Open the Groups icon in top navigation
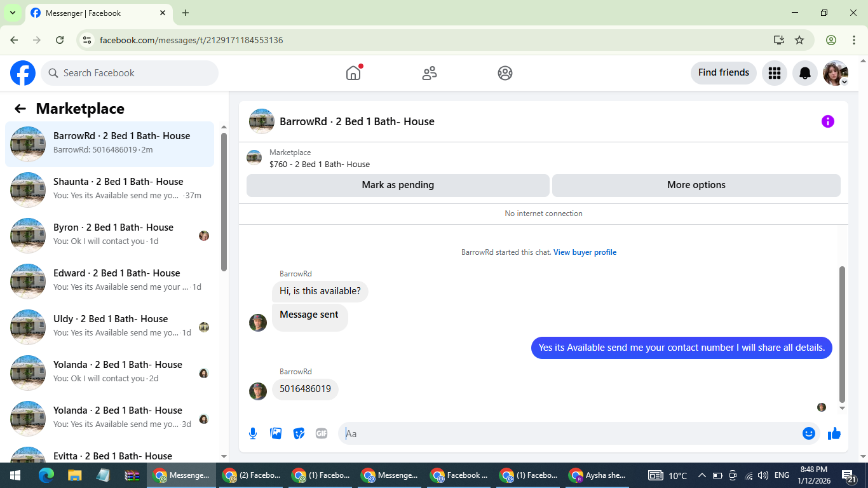 (x=505, y=73)
